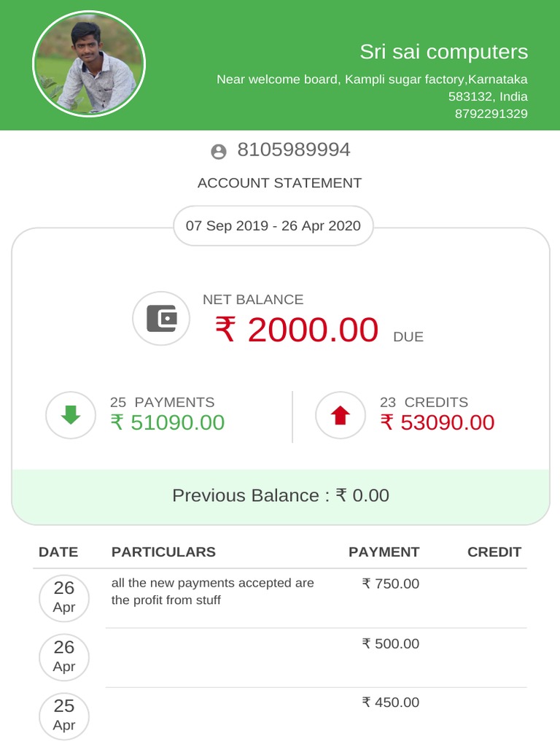Click the green payments down-arrow icon
Screen dimensions: 560x747
(x=71, y=415)
